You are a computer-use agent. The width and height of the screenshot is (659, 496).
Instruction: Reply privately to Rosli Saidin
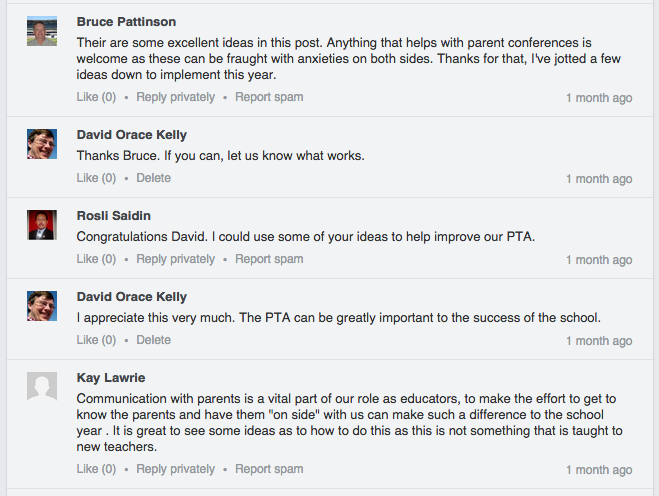(x=175, y=259)
